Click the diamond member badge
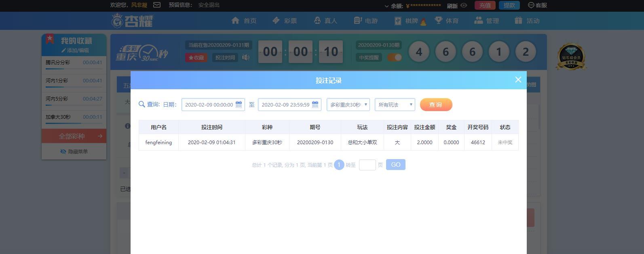Image resolution: width=644 pixels, height=254 pixels. click(x=571, y=57)
